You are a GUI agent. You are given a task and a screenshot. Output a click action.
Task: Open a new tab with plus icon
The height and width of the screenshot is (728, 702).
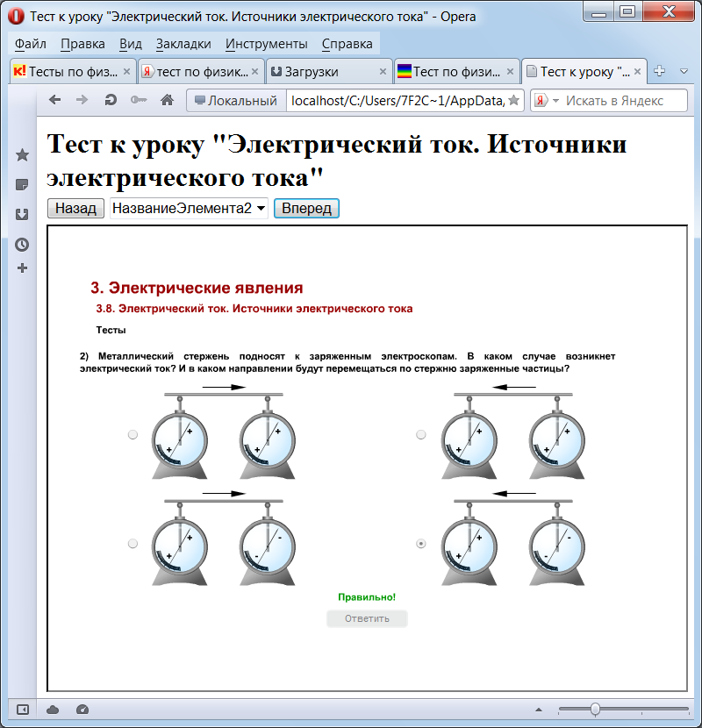659,71
